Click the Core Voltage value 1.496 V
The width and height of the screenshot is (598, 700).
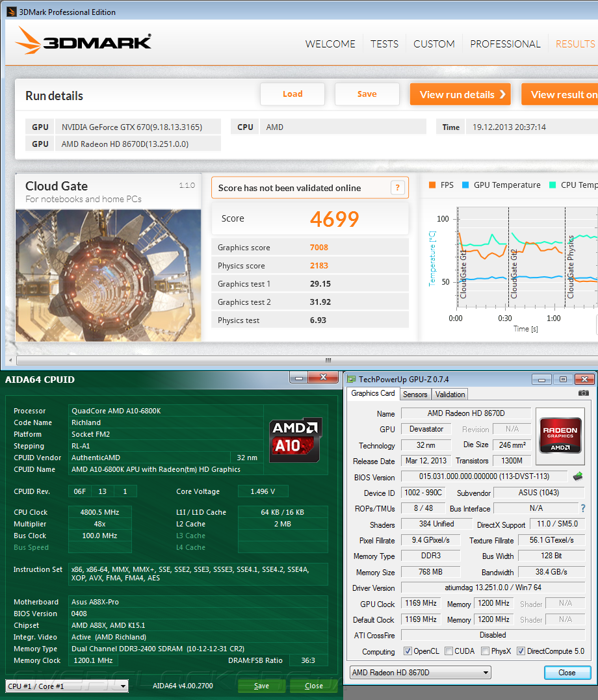tap(263, 491)
